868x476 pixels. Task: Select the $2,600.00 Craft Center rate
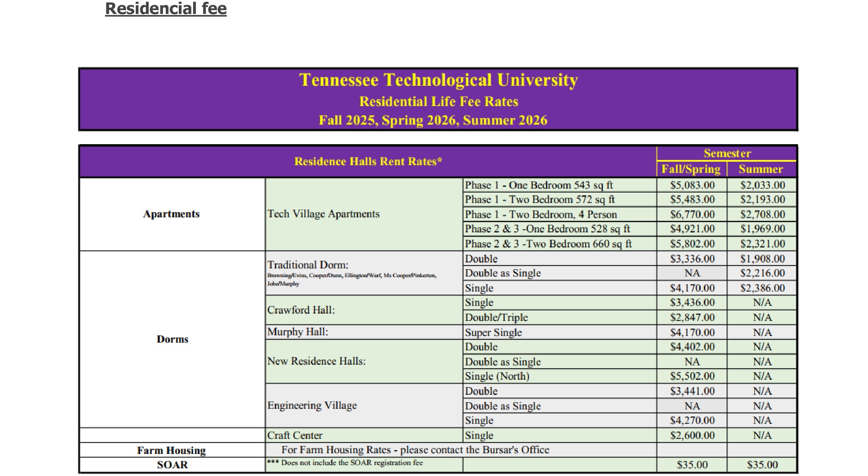(x=692, y=435)
